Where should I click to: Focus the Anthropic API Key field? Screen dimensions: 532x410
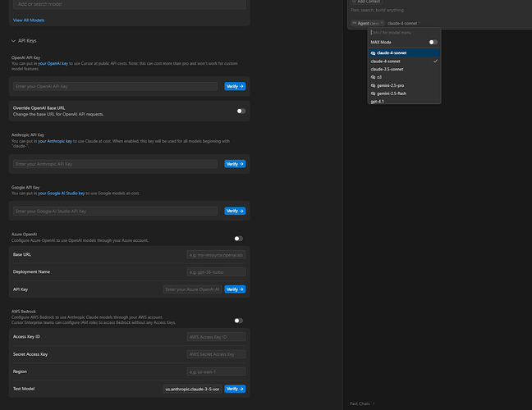(115, 164)
